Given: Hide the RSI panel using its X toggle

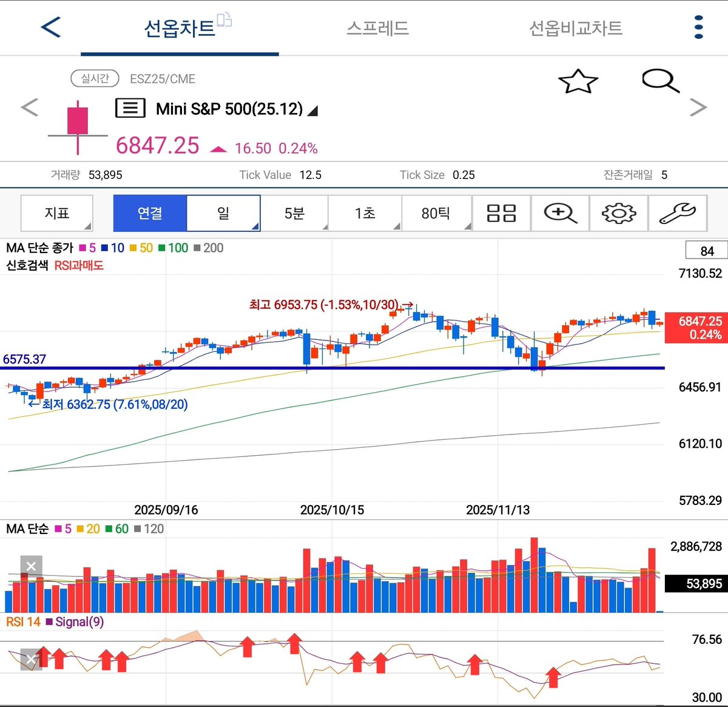Looking at the screenshot, I should tap(30, 659).
